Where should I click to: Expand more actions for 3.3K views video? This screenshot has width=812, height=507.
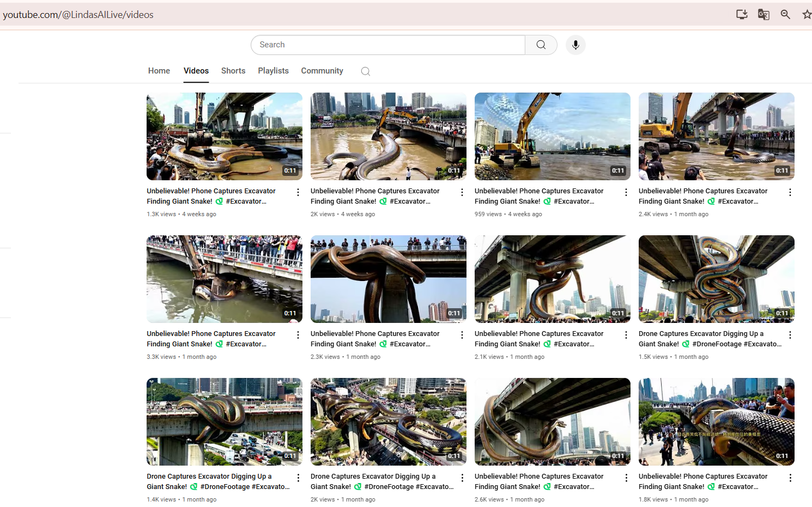tap(298, 335)
